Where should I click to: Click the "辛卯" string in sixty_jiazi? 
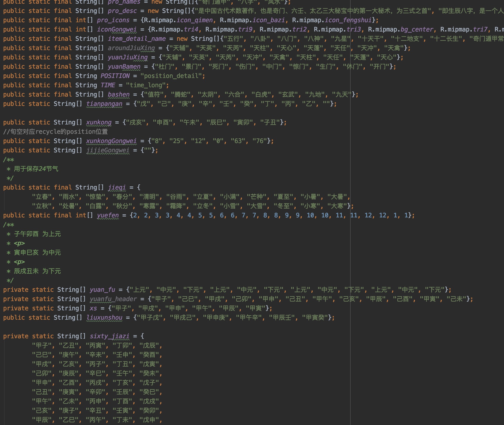(x=96, y=392)
